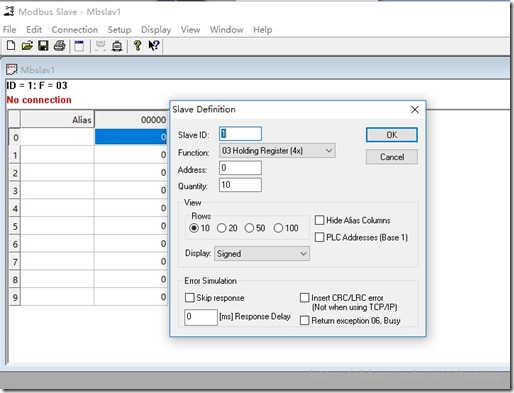Screen dimensions: 514x393
Task: Click the 00000 column header
Action: coord(131,120)
